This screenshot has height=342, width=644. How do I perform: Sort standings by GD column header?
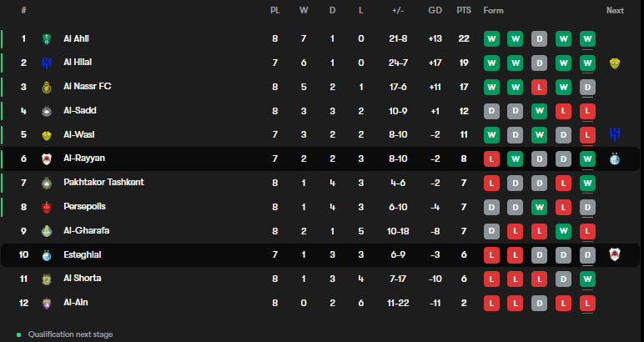coord(435,11)
